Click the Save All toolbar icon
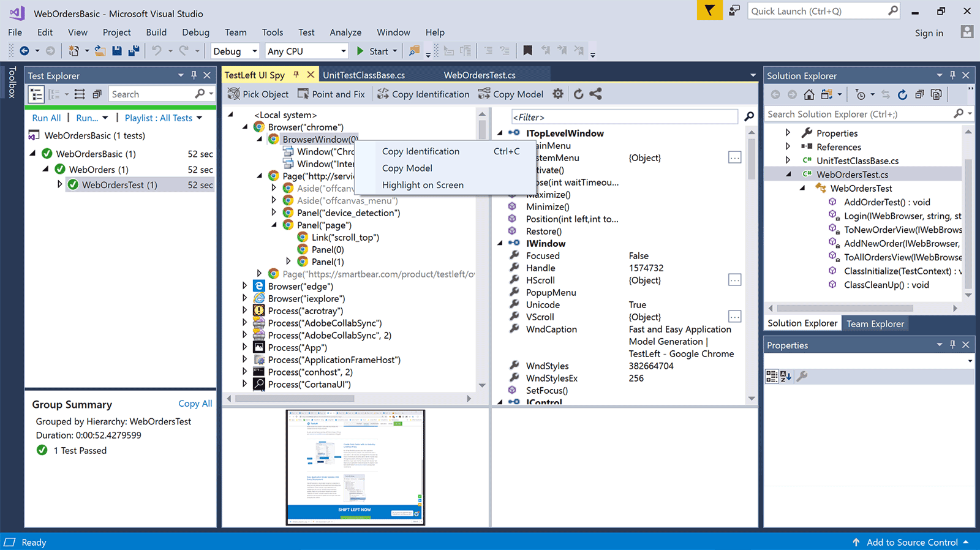The width and height of the screenshot is (980, 550). click(x=134, y=51)
